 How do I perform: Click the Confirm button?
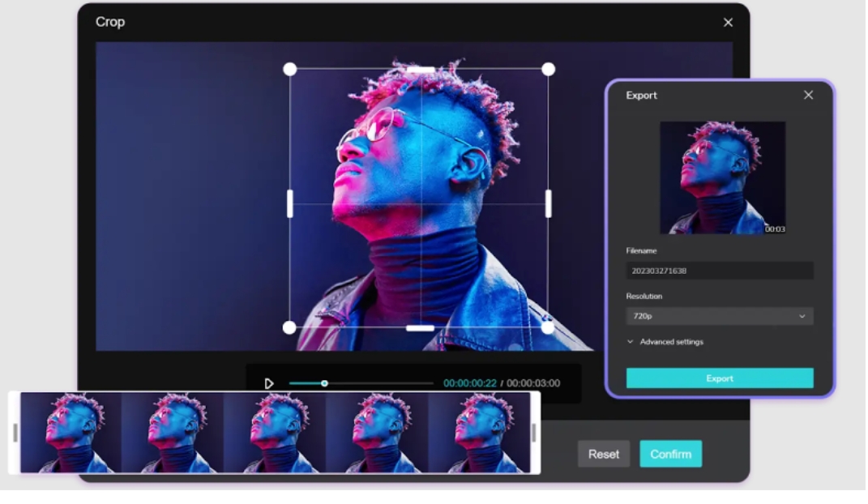[x=670, y=454]
